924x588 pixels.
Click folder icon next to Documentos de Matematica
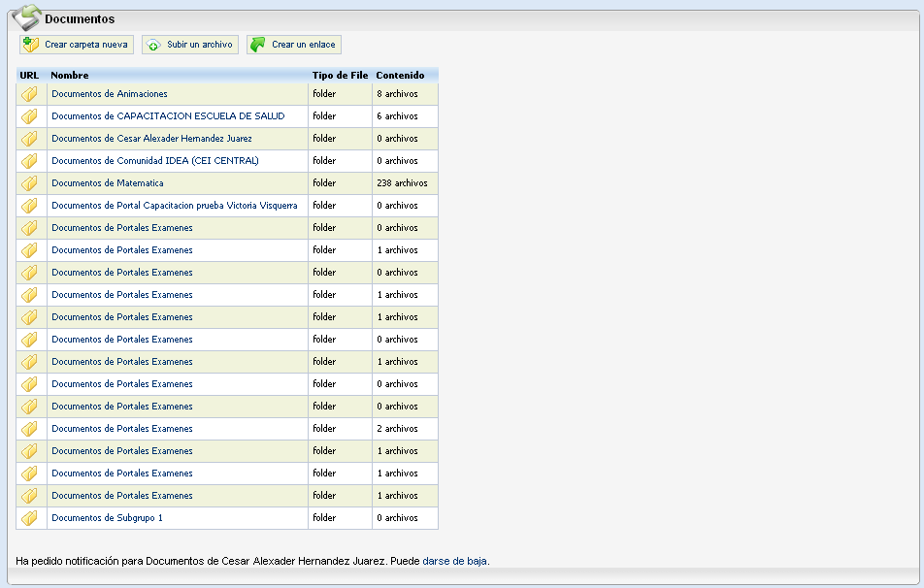click(30, 183)
